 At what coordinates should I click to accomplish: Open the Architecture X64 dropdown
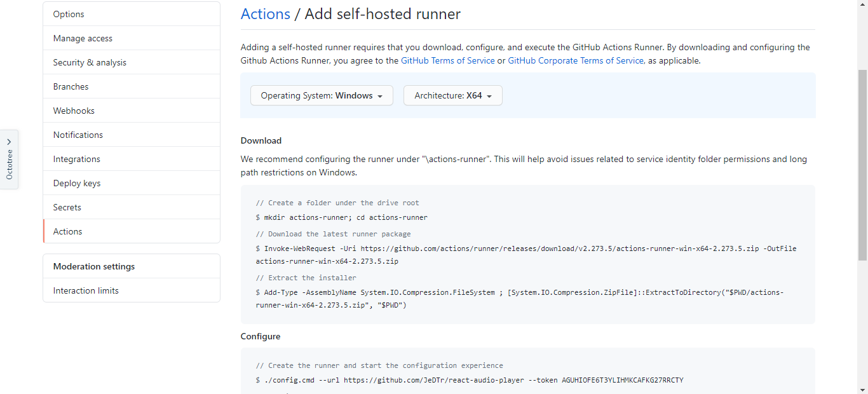tap(452, 95)
